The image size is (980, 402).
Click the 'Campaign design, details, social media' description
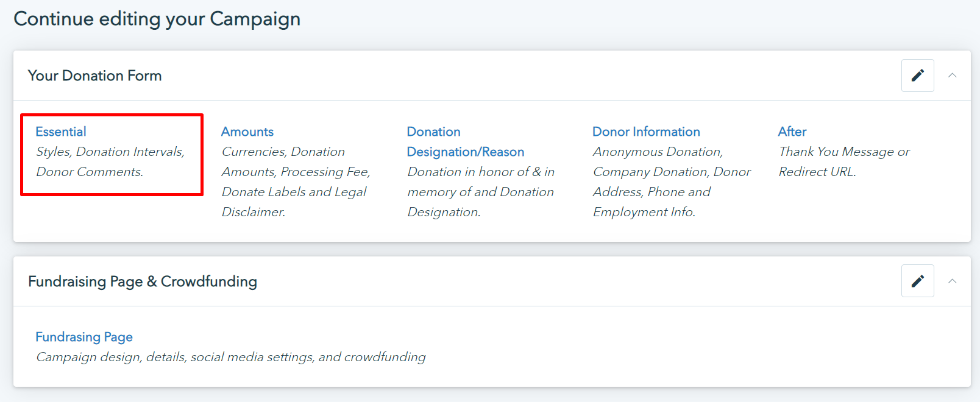(x=230, y=357)
